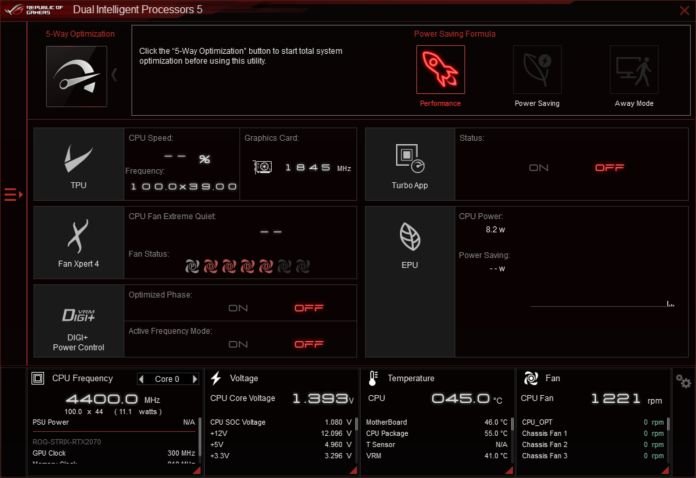Viewport: 696px width, 478px height.
Task: Open the Fan Xpert 4 panel
Action: point(79,242)
